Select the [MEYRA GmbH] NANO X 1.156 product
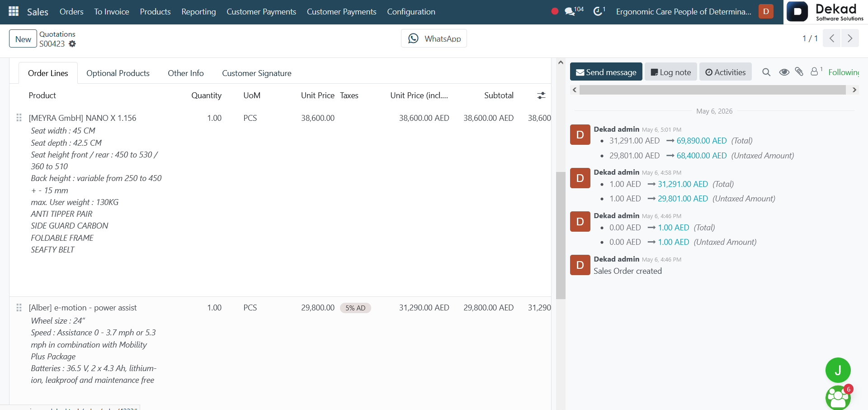Viewport: 868px width, 410px height. (82, 118)
